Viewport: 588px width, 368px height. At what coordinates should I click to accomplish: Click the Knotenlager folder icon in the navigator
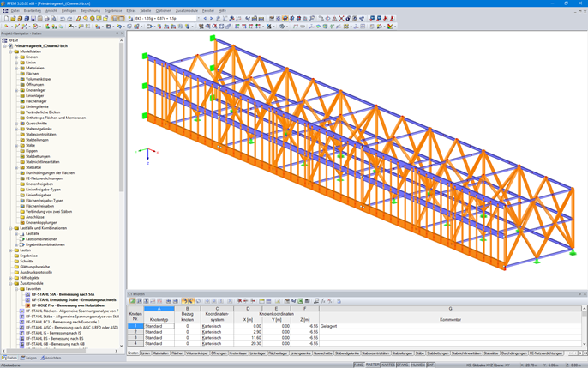(x=22, y=90)
